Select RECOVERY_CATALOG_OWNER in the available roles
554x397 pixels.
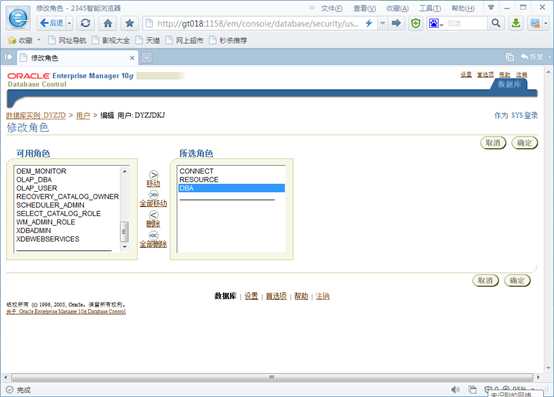click(67, 196)
